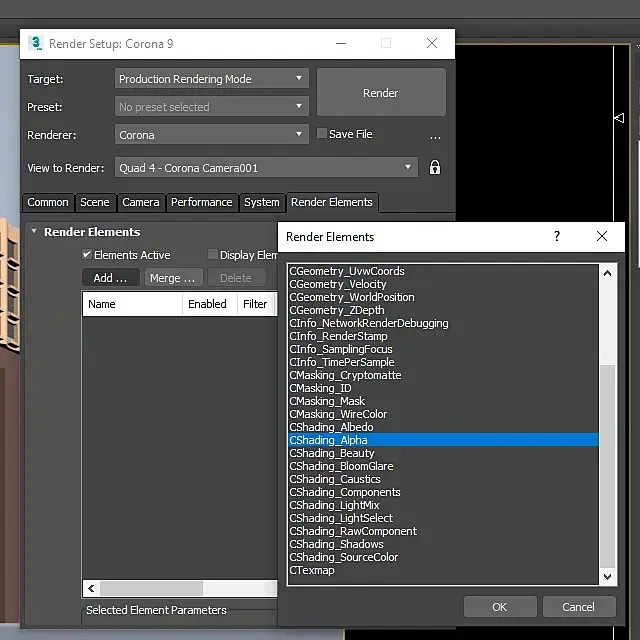Confirm with the OK button
The image size is (640, 640).
pos(500,607)
